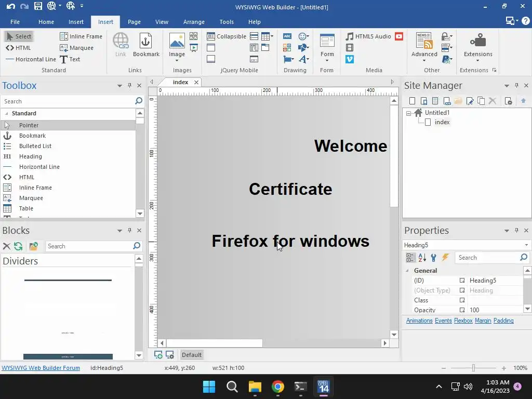
Task: Open the Toolbox panel options arrow
Action: coord(119,86)
